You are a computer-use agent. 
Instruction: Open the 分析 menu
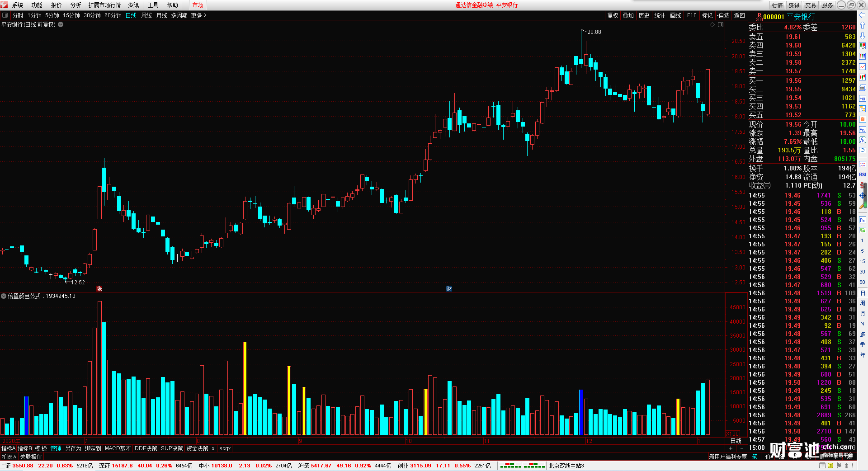pos(75,5)
